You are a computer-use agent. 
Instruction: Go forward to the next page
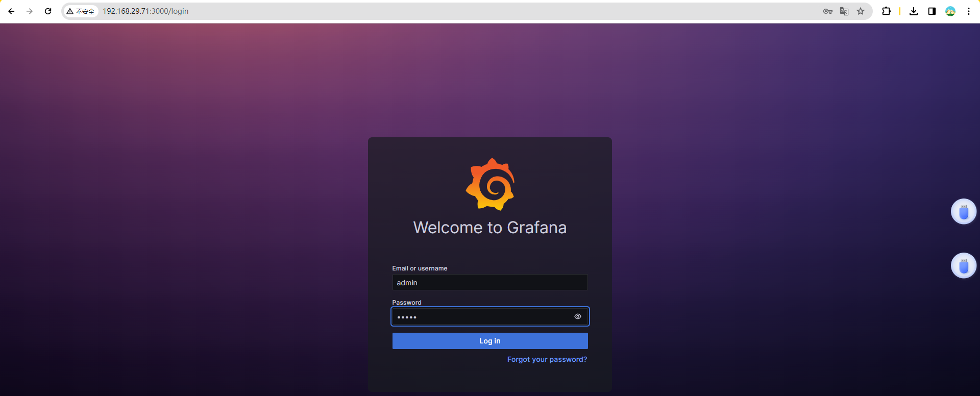point(30,11)
